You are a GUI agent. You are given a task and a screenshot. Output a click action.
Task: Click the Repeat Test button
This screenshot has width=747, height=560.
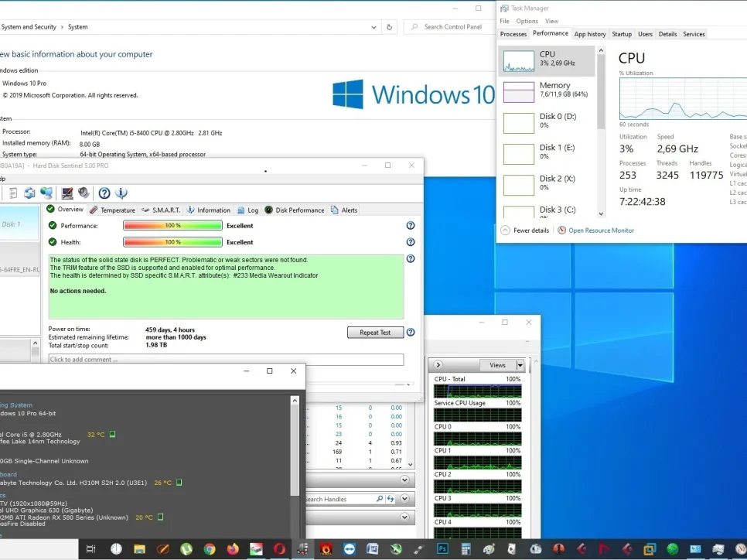(x=375, y=333)
